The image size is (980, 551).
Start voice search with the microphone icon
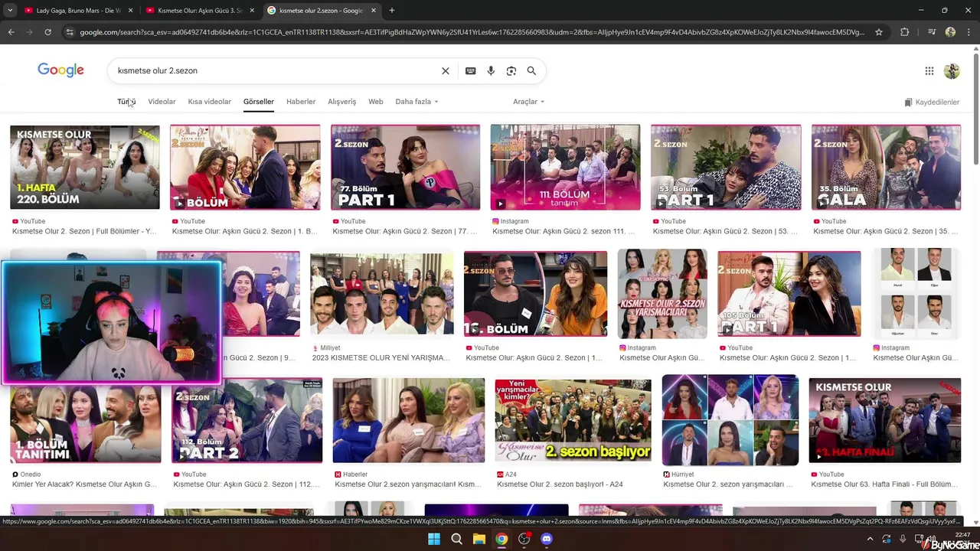(x=491, y=70)
